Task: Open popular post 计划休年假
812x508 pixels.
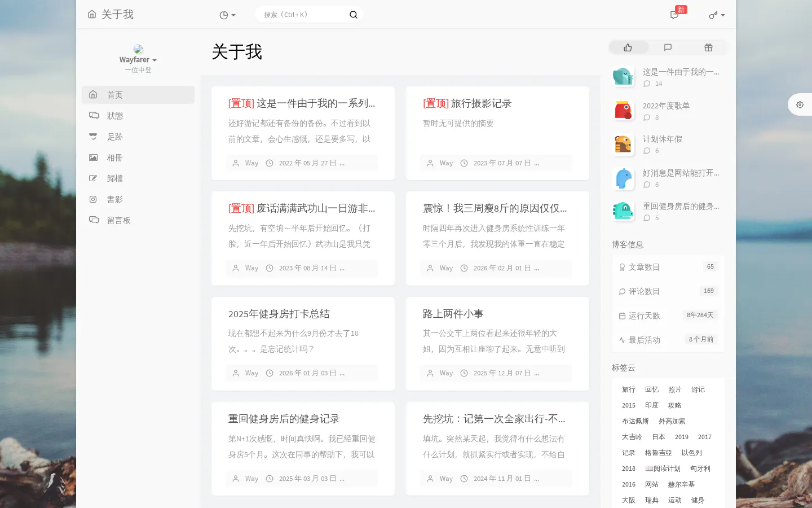Action: tap(663, 139)
